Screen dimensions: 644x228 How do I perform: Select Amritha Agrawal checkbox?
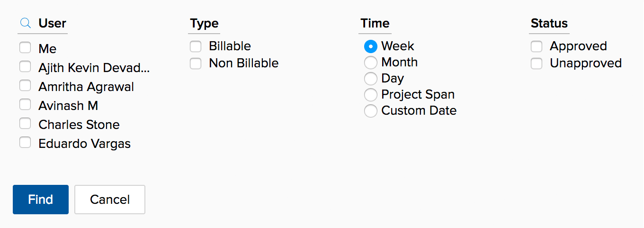[25, 86]
